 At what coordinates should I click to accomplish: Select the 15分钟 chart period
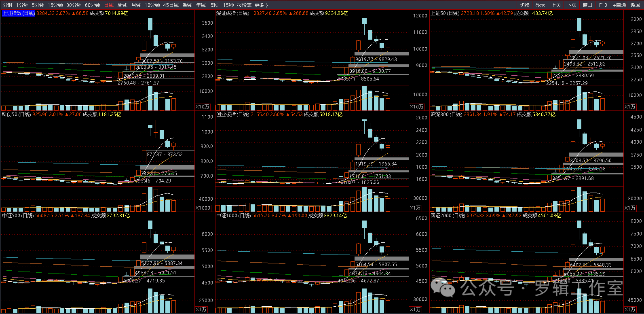tap(55, 5)
